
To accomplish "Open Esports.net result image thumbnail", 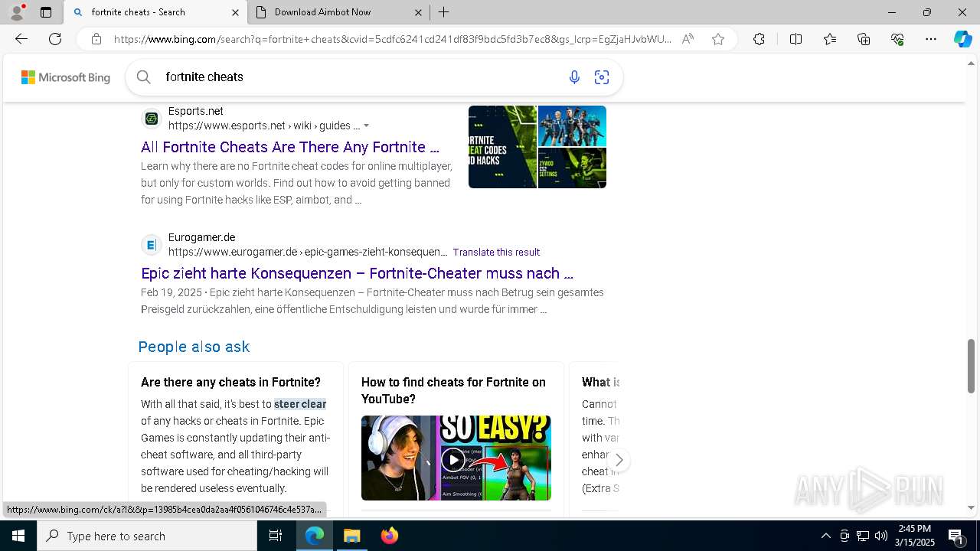I will [x=537, y=147].
